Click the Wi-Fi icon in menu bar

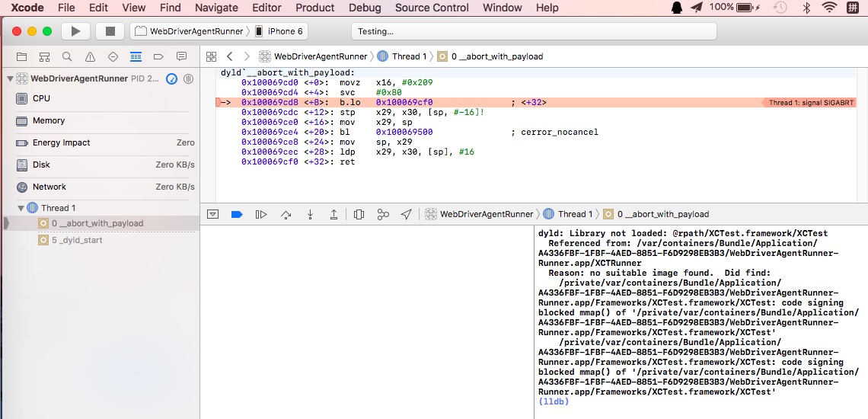coord(828,8)
